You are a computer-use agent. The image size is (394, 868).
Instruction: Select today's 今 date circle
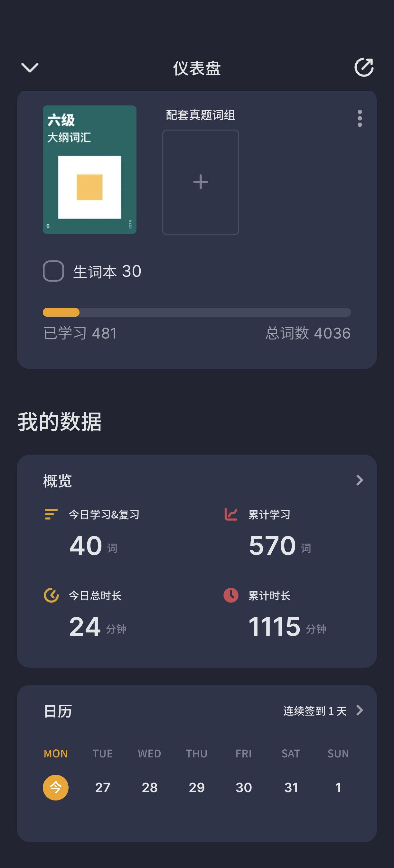coord(56,787)
